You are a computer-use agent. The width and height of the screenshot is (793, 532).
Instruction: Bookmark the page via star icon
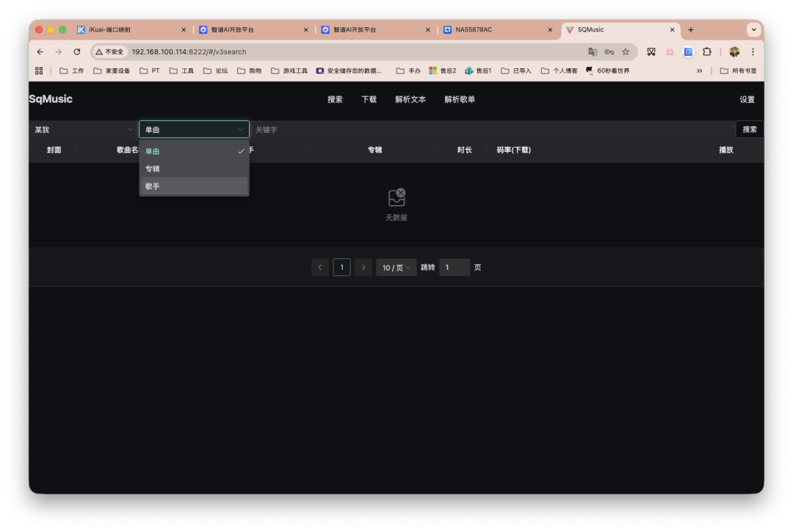pyautogui.click(x=626, y=51)
